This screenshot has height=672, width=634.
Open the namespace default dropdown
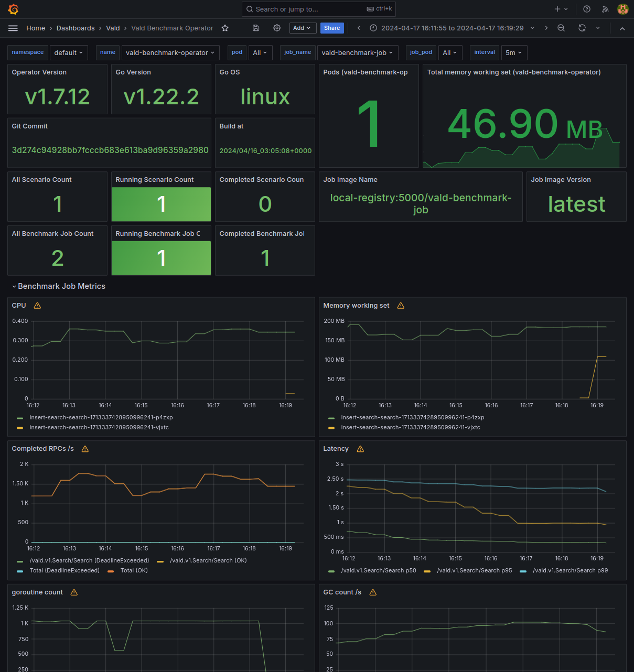(69, 52)
